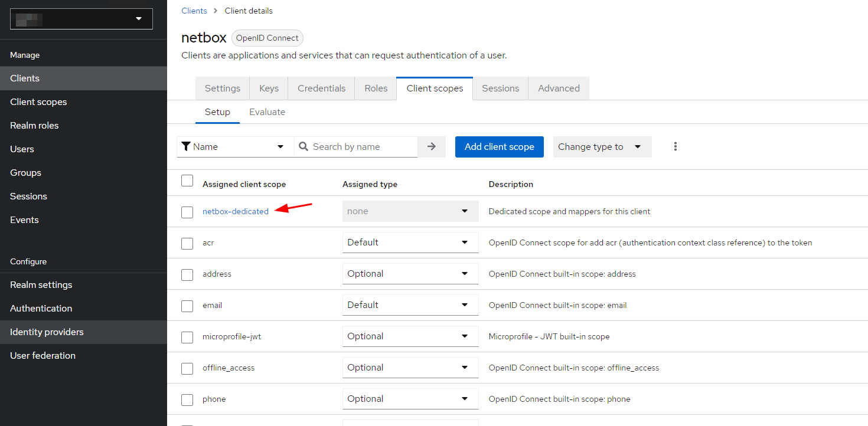
Task: Open the Evaluate sub-tab
Action: [267, 112]
